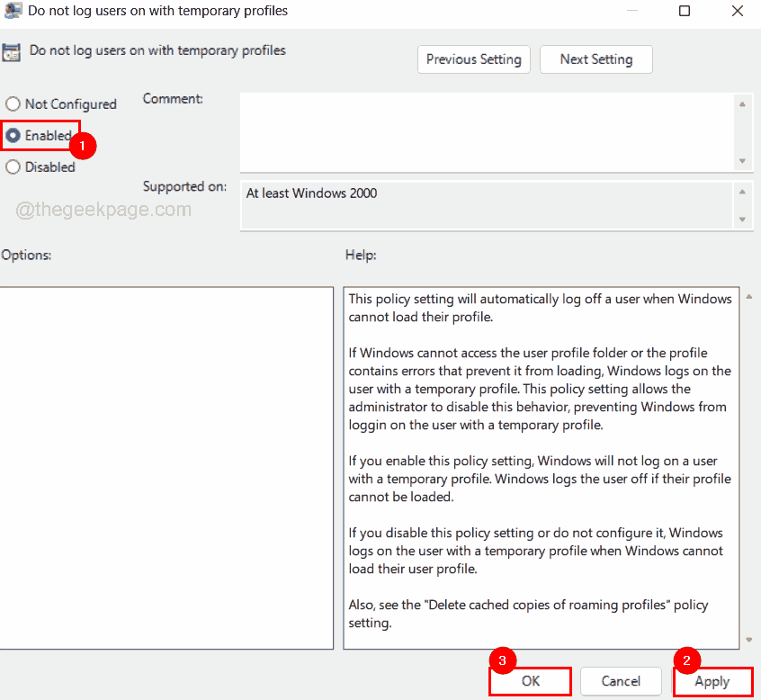Confirm settings with the OK button
This screenshot has height=700, width=761.
point(529,681)
